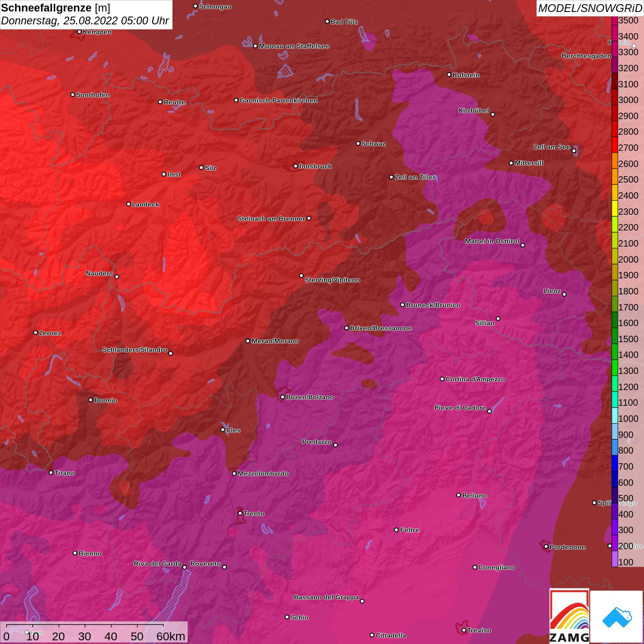Select the Treviso city marker
Image resolution: width=644 pixels, height=644 pixels.
point(464,630)
